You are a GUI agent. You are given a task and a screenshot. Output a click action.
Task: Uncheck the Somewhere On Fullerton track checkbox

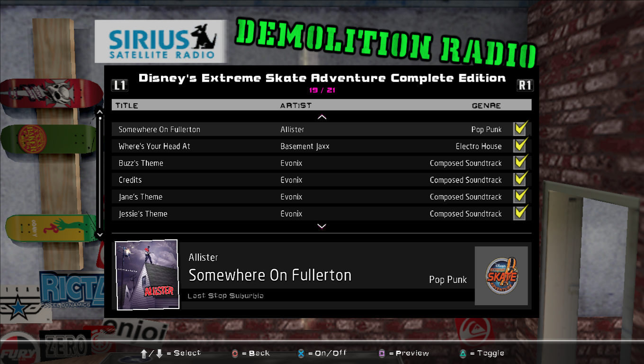[x=520, y=129]
